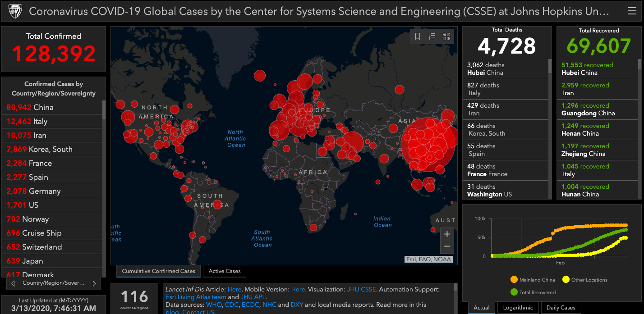Viewport: 644px width, 314px height.
Task: Open the JHU APL link
Action: click(253, 297)
